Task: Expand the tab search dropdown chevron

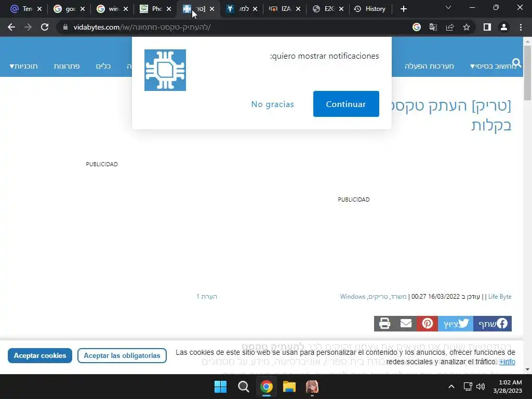Action: pyautogui.click(x=448, y=7)
